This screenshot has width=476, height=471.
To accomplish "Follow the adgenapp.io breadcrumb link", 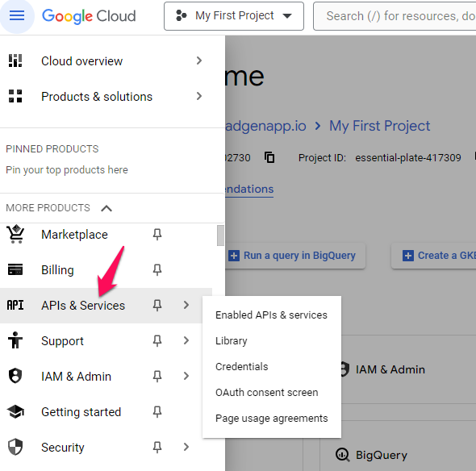I will tap(265, 126).
